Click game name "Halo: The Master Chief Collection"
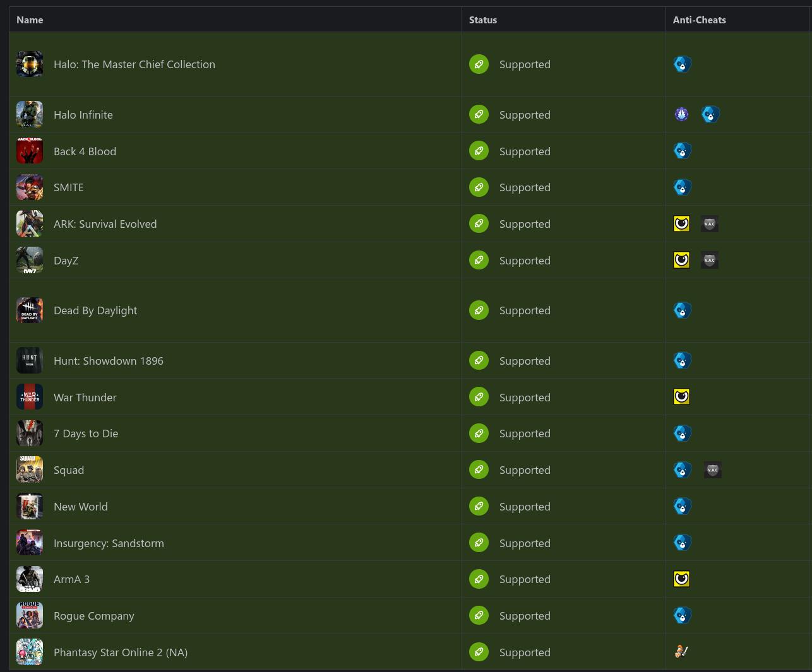This screenshot has width=812, height=672. click(x=134, y=64)
